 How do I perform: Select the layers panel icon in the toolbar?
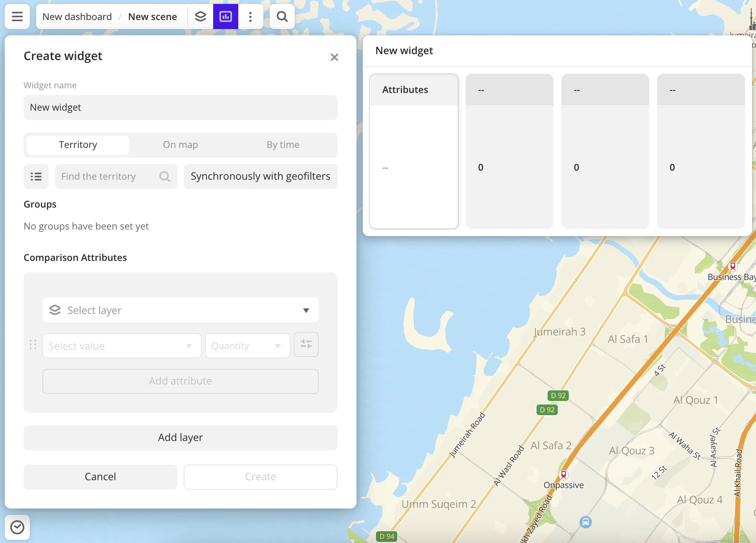point(201,16)
